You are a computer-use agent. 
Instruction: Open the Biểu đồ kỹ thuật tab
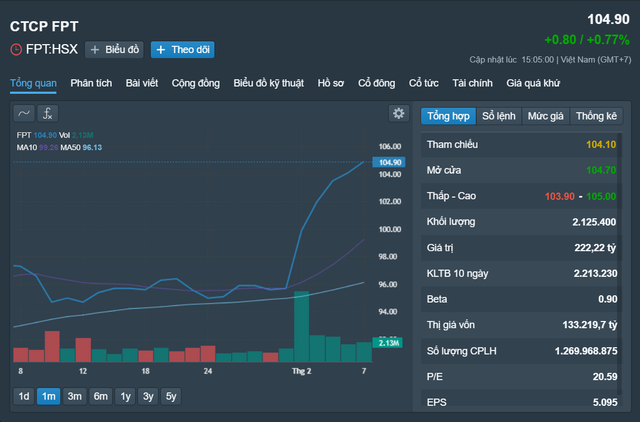(268, 82)
